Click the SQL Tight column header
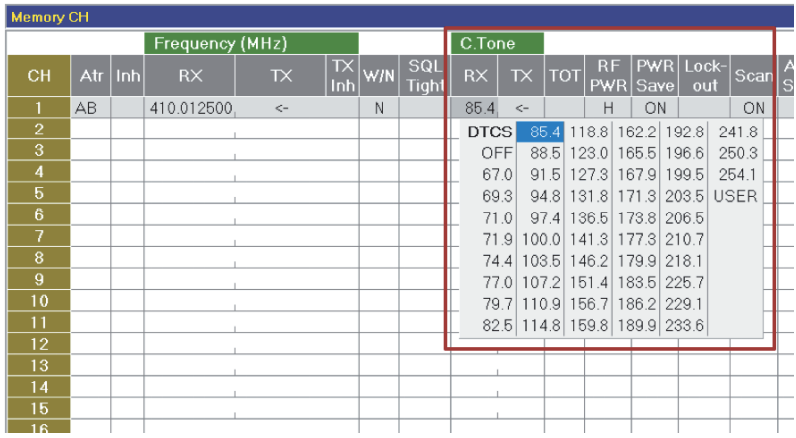The image size is (796, 438). 424,76
